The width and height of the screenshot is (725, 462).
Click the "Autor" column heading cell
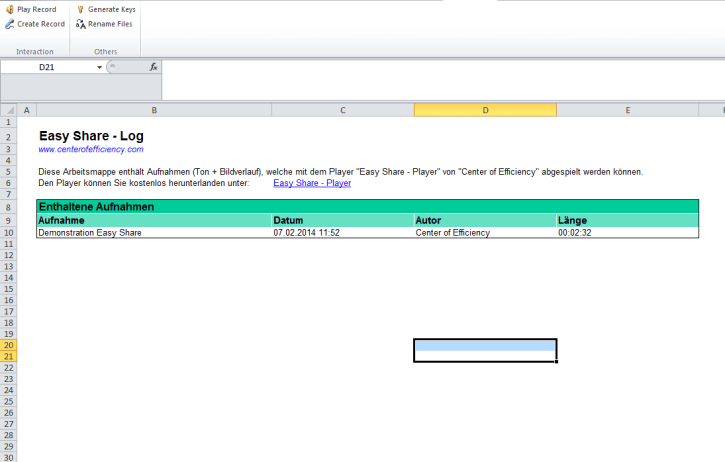coord(485,221)
